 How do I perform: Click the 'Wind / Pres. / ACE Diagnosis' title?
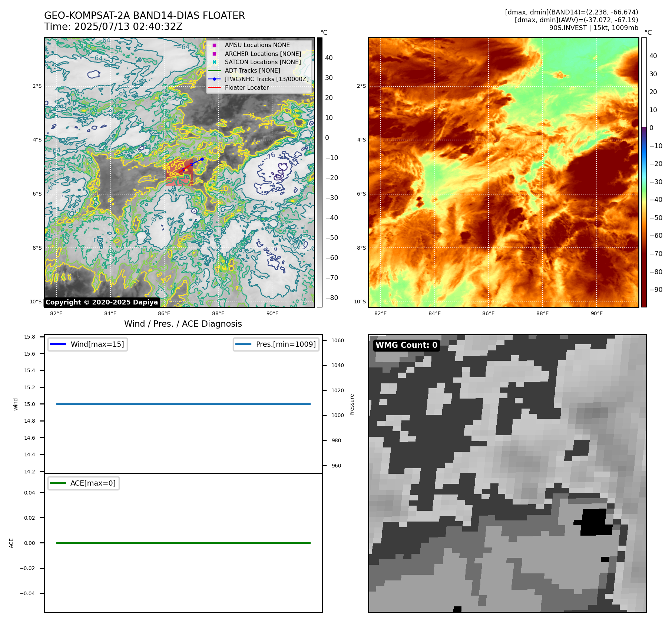183,324
